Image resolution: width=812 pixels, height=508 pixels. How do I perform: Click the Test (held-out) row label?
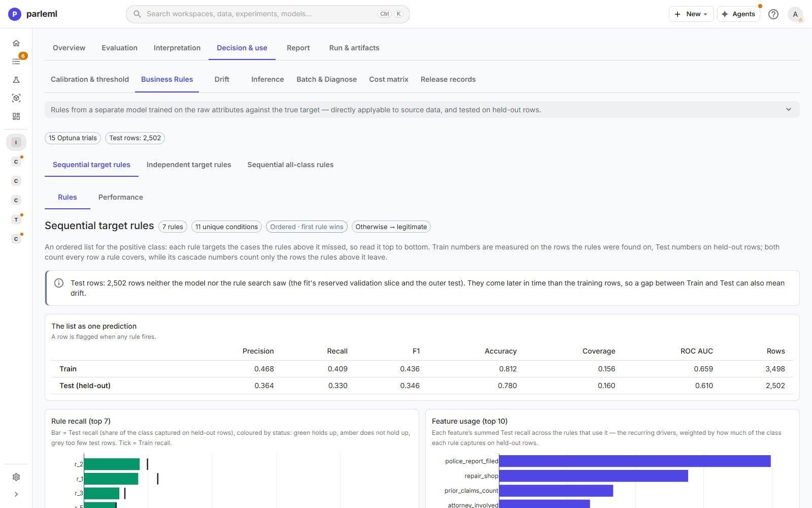click(85, 386)
